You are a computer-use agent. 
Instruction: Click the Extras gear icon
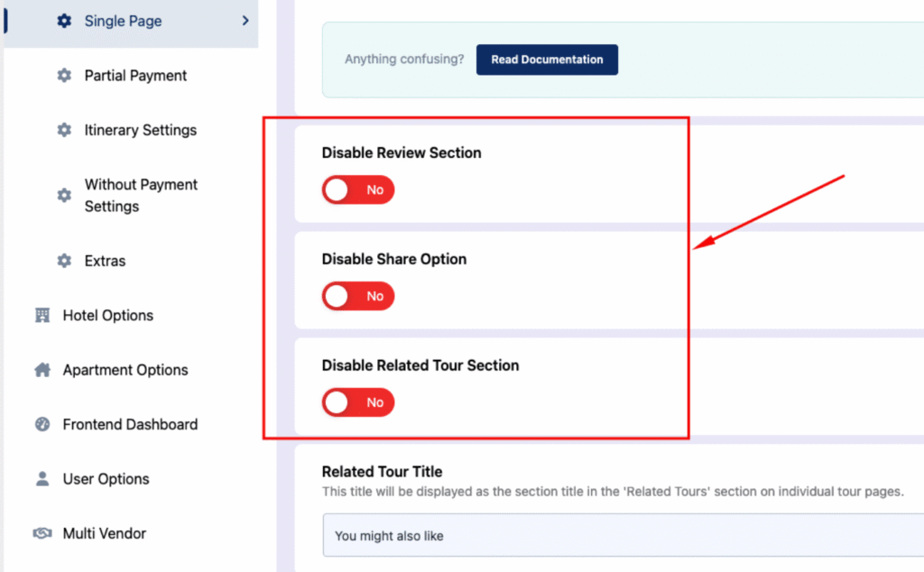click(x=64, y=261)
